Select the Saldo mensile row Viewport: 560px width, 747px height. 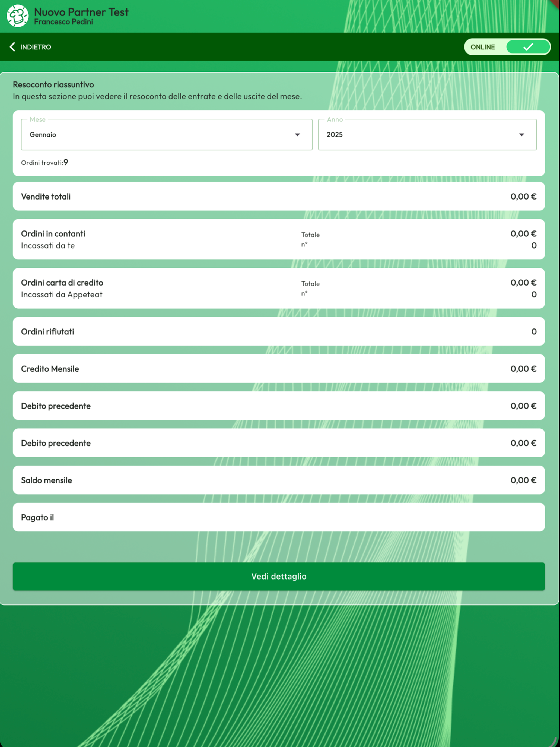pos(279,480)
